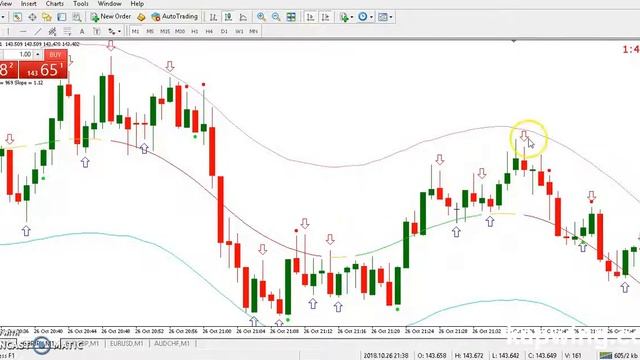Click status bar Low value L: 143.642

506,356
